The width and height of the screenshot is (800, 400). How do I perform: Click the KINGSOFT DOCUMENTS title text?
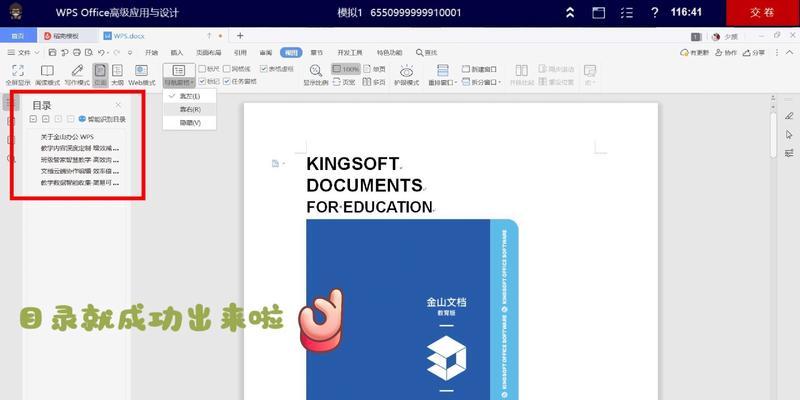click(364, 174)
